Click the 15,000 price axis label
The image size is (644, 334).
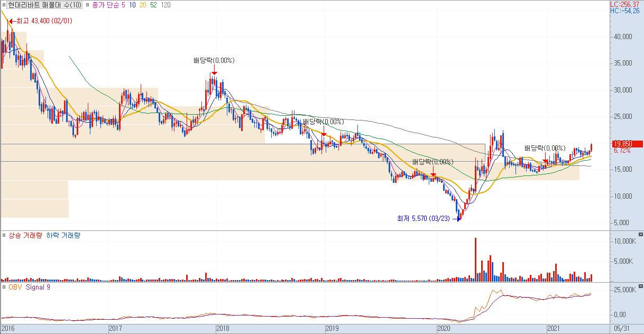pos(623,169)
